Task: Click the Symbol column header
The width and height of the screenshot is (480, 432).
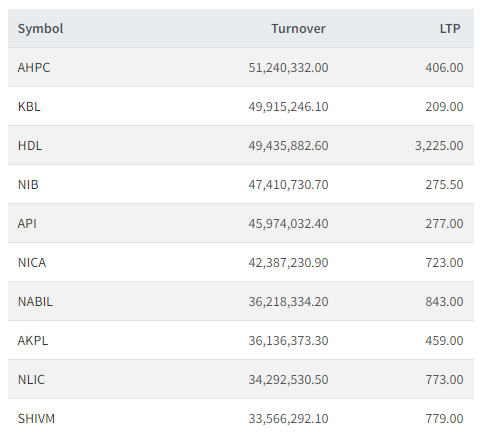Action: (x=40, y=29)
